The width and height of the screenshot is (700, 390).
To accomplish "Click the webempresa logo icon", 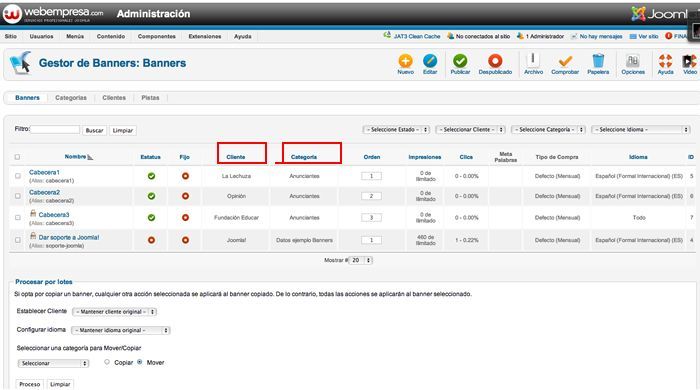I will [x=12, y=14].
